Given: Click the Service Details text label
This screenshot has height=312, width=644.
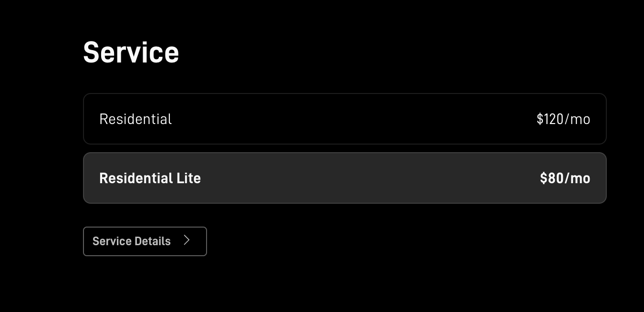Looking at the screenshot, I should pyautogui.click(x=132, y=241).
